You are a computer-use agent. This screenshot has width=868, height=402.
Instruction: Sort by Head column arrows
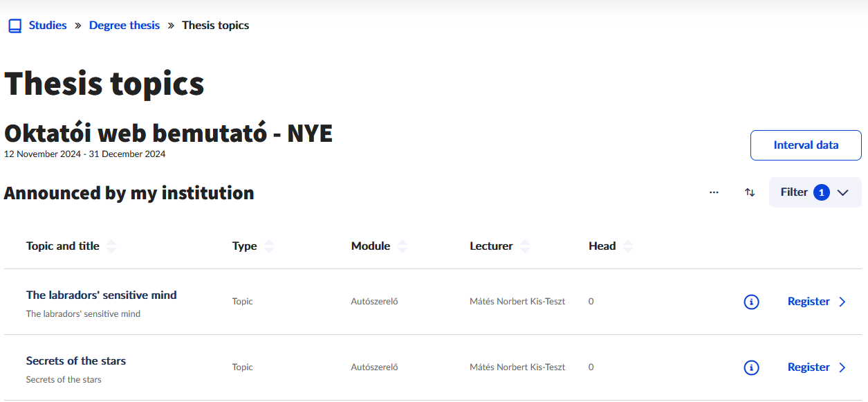point(628,246)
